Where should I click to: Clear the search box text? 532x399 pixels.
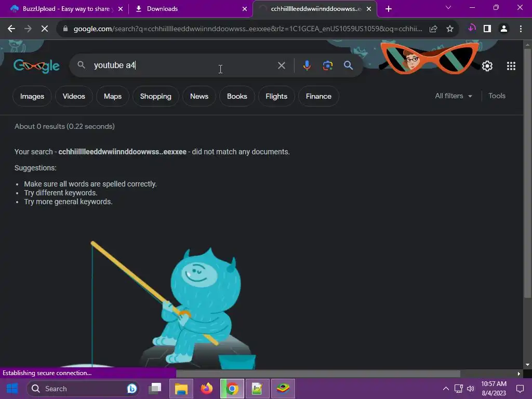(281, 65)
